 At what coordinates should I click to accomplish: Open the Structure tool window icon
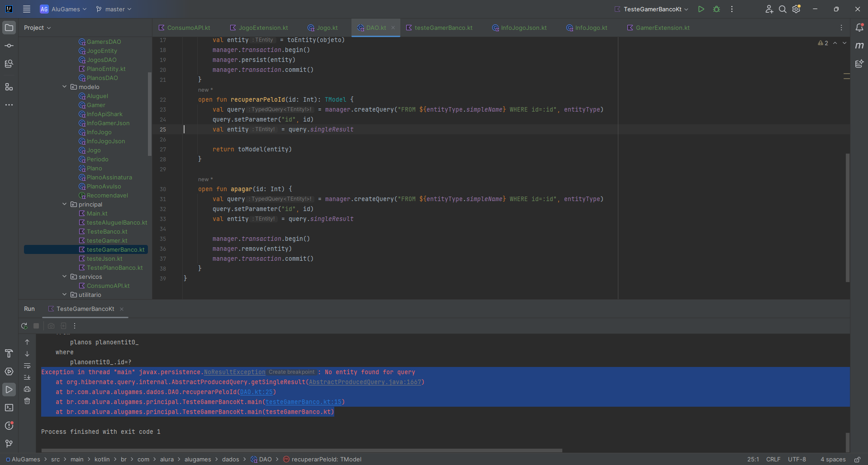[9, 87]
